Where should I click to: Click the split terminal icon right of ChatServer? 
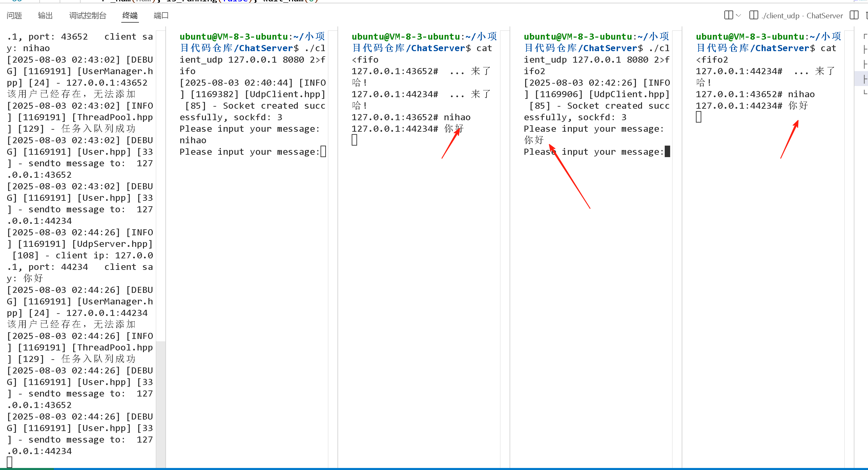point(854,15)
